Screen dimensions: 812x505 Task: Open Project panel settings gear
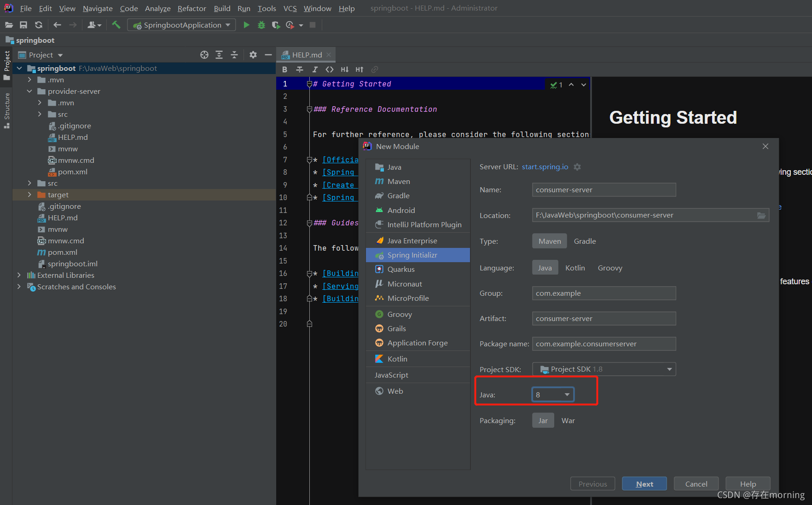253,55
